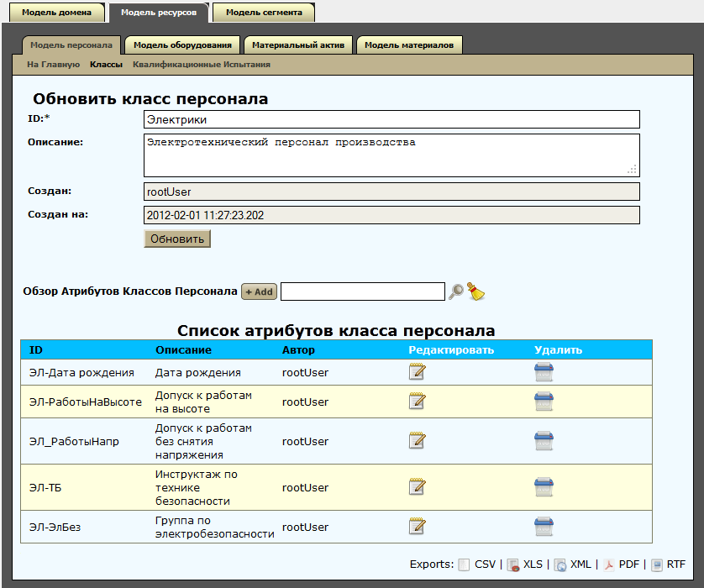Export the list as PDF

pyautogui.click(x=629, y=564)
